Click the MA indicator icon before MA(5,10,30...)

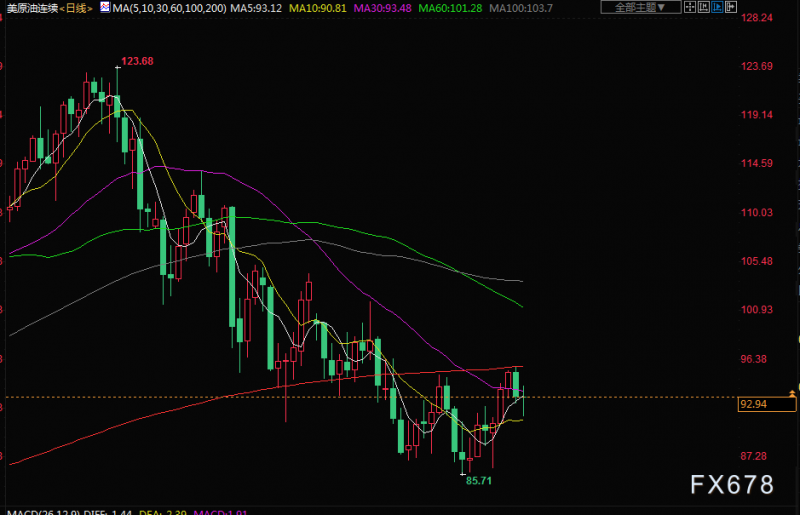(x=105, y=7)
